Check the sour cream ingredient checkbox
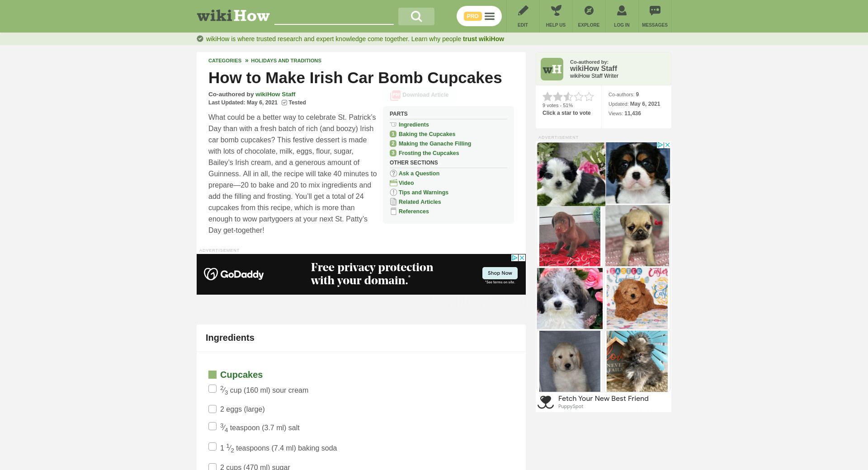This screenshot has height=470, width=868. (212, 389)
